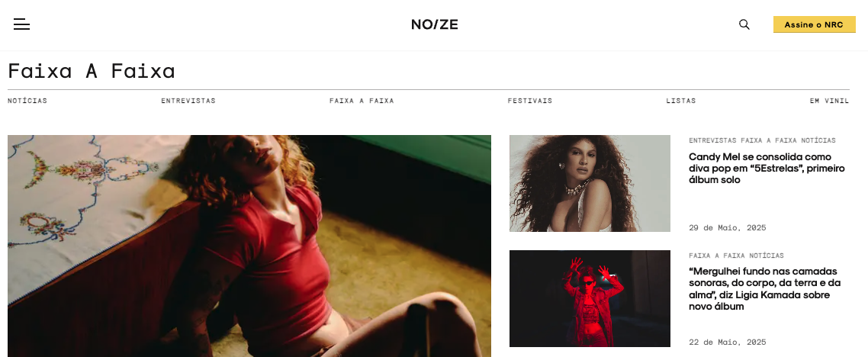The height and width of the screenshot is (357, 868).
Task: Select Faixa a Faixa in navigation
Action: coord(362,101)
